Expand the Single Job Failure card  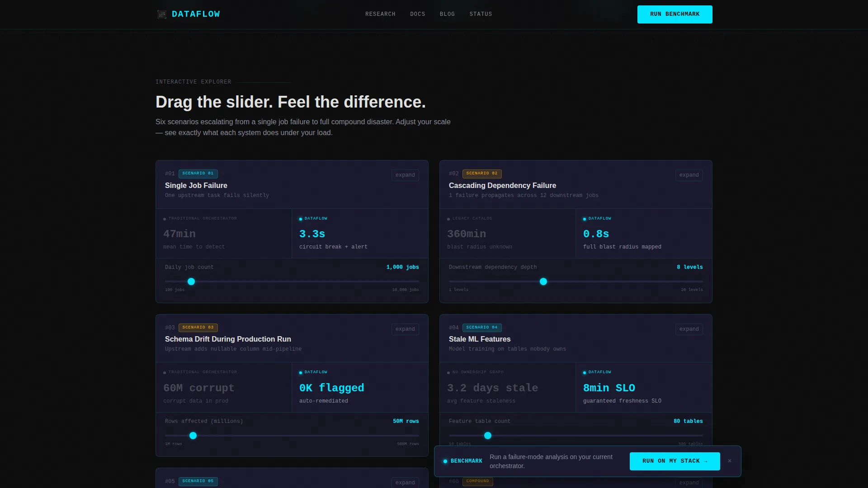point(405,175)
